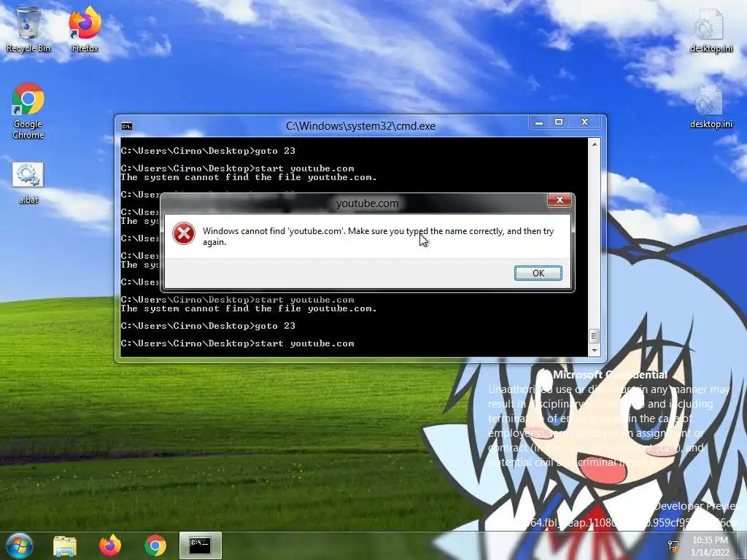Click the youtube.com dialog title
Viewport: 747px width, 560px height.
pos(367,203)
